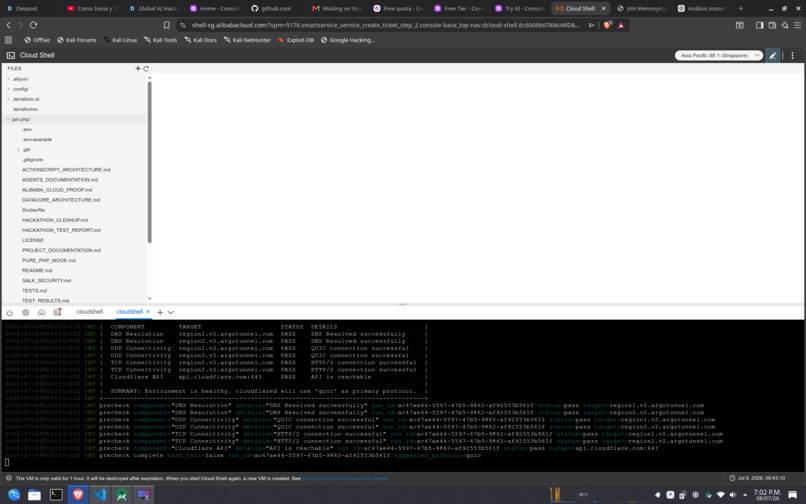The image size is (806, 504).
Task: Click the Linux link in VM notice
Action: point(308,478)
